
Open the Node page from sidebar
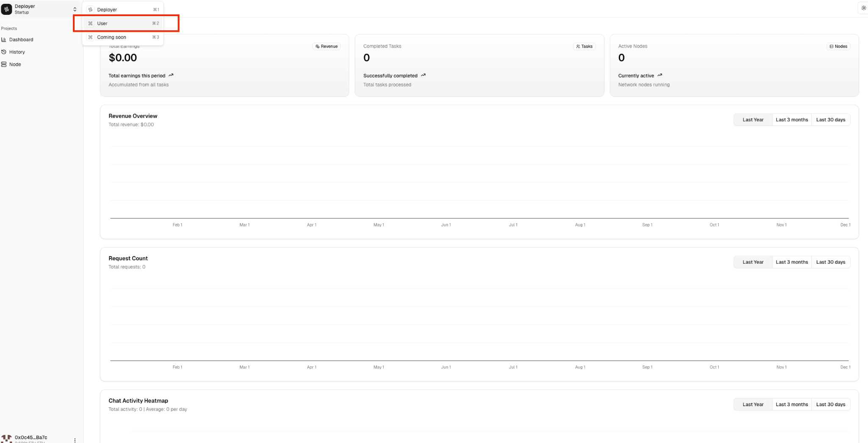(15, 64)
